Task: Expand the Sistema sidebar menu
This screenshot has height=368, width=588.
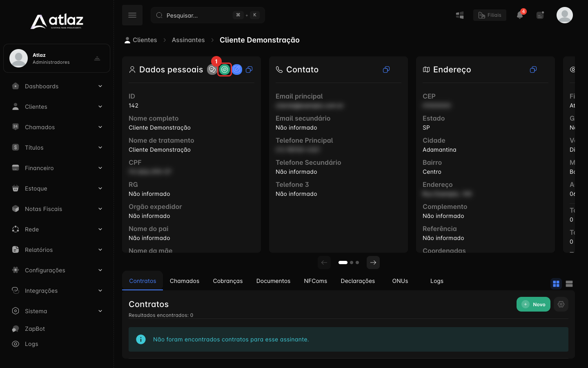Action: 57,311
